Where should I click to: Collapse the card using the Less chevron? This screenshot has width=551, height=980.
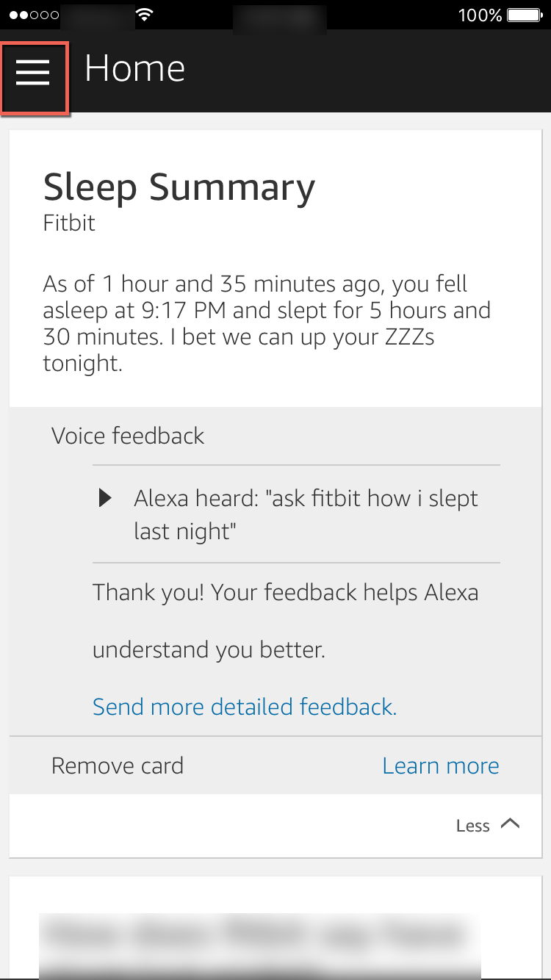pyautogui.click(x=487, y=825)
